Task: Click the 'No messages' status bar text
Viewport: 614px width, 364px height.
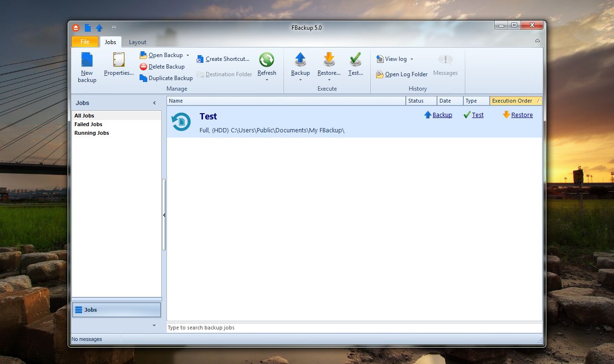Action: pyautogui.click(x=87, y=339)
